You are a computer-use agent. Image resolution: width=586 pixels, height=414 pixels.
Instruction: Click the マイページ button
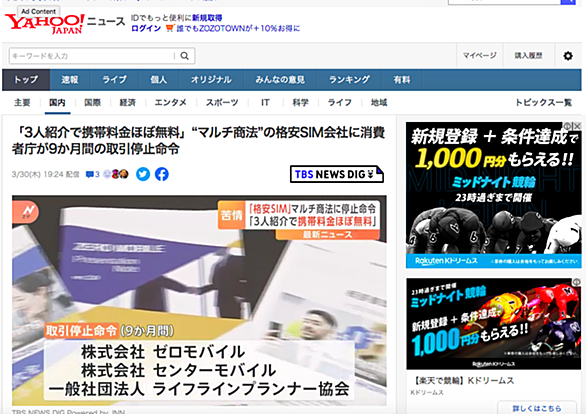coord(479,56)
